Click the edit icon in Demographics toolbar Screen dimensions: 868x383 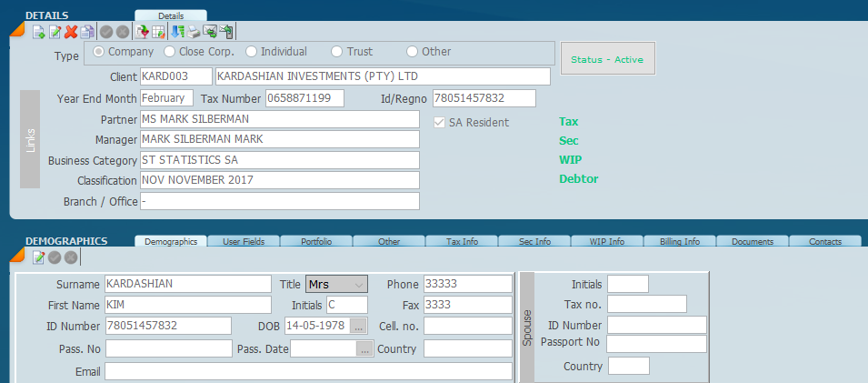tap(38, 257)
